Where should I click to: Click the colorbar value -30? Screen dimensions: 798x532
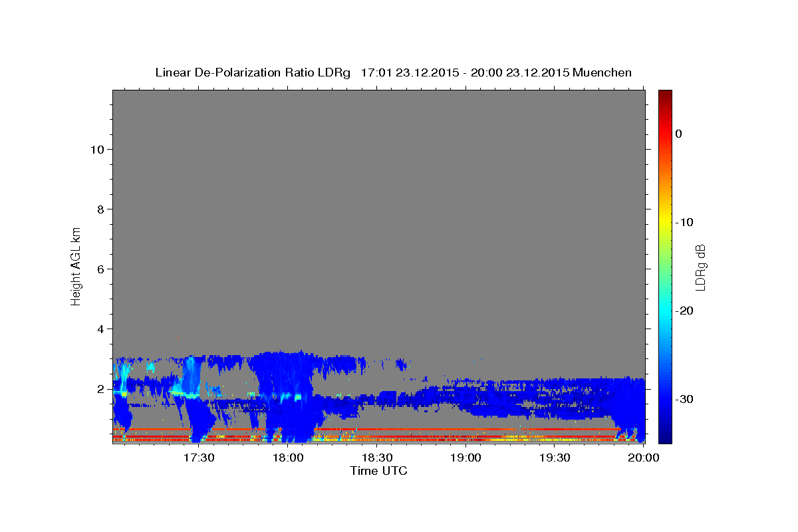pos(684,399)
